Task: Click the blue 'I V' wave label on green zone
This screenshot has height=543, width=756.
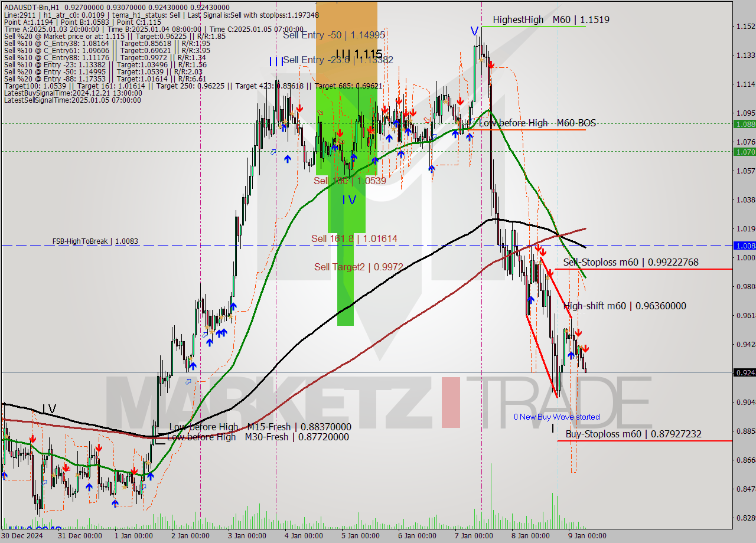Action: [349, 200]
